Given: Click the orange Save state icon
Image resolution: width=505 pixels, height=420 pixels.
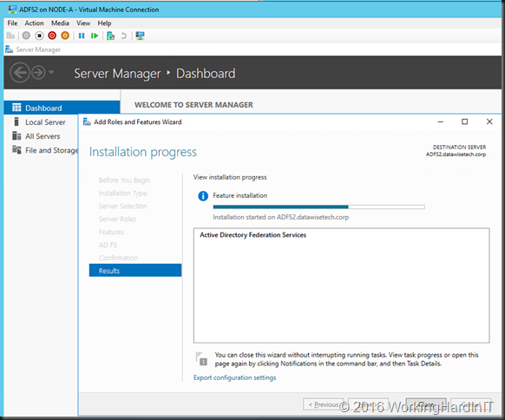Looking at the screenshot, I should 65,36.
